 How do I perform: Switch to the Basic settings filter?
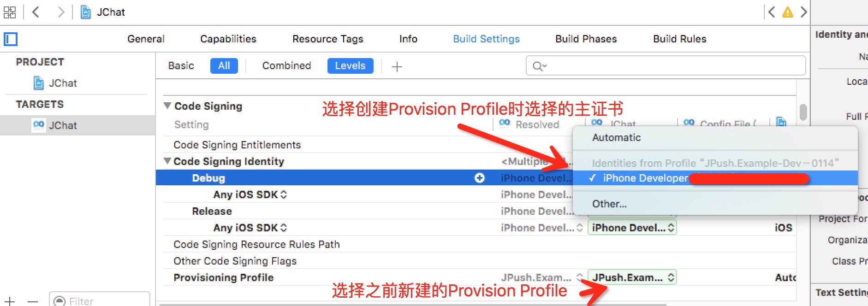pos(181,66)
